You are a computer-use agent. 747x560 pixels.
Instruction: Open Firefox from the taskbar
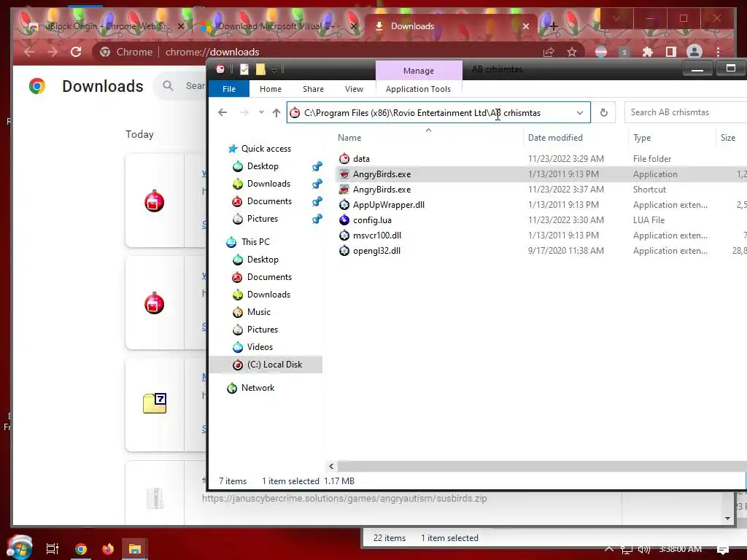[108, 549]
